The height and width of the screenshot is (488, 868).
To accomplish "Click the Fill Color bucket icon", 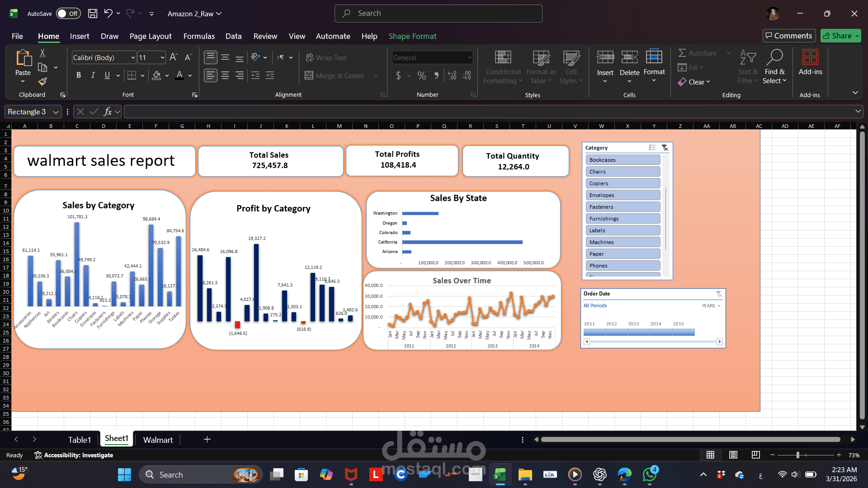I will (156, 75).
